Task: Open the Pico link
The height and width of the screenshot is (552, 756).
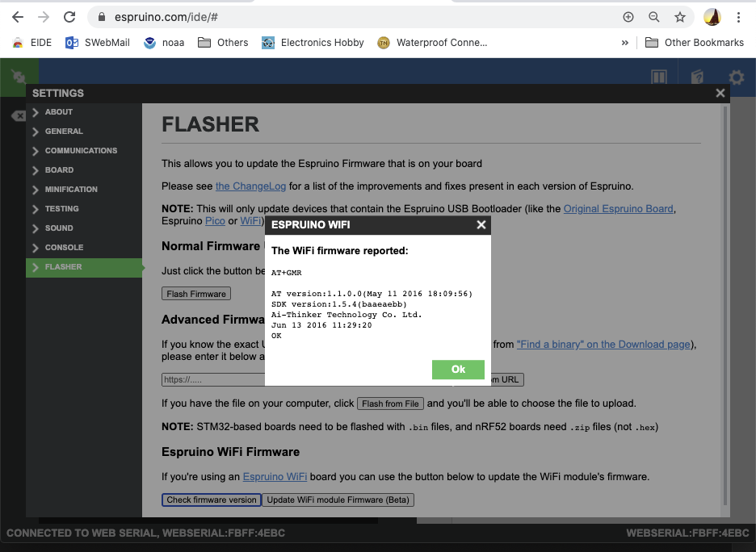Action: click(215, 220)
